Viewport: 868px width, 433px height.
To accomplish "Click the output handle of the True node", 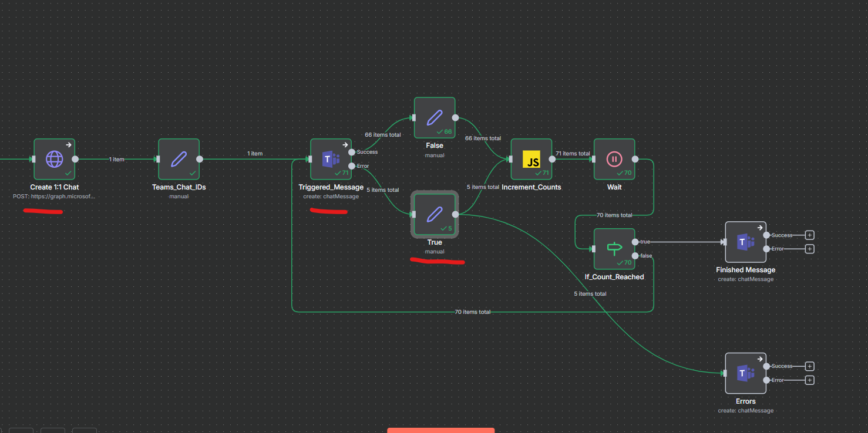I will 455,214.
